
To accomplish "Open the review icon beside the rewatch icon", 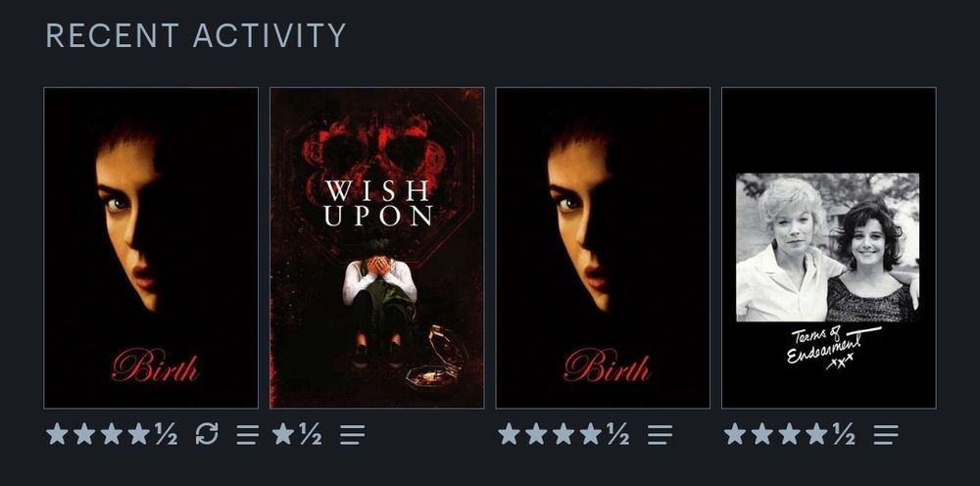I will [248, 434].
